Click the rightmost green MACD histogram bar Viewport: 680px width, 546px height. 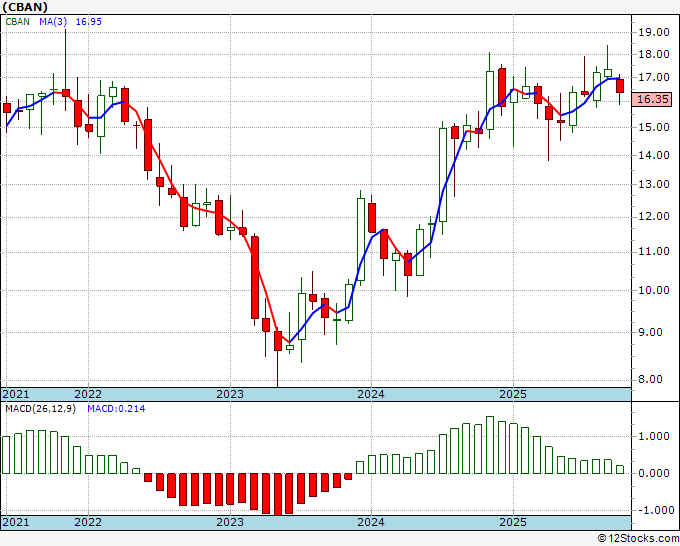620,469
